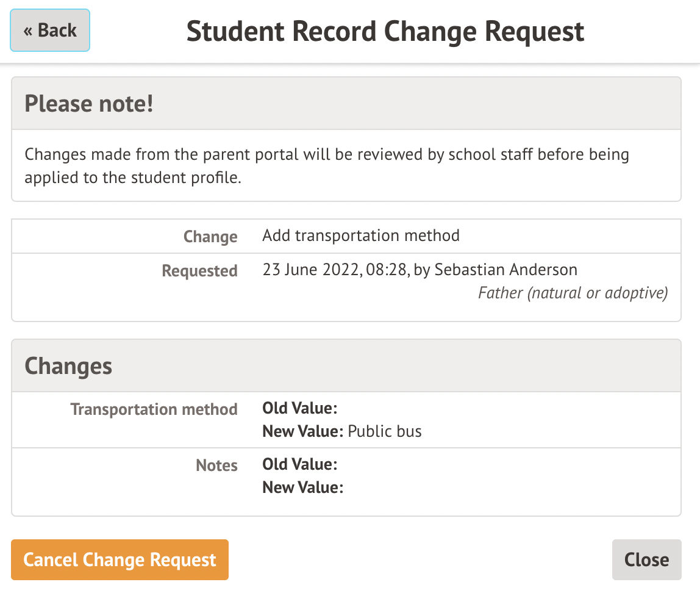Click the Back button

coord(50,31)
